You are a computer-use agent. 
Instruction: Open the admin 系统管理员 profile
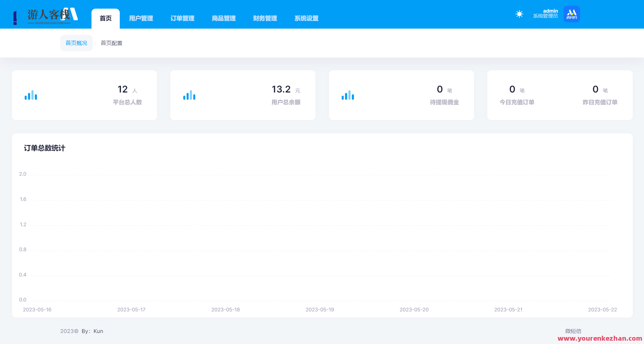pos(546,14)
